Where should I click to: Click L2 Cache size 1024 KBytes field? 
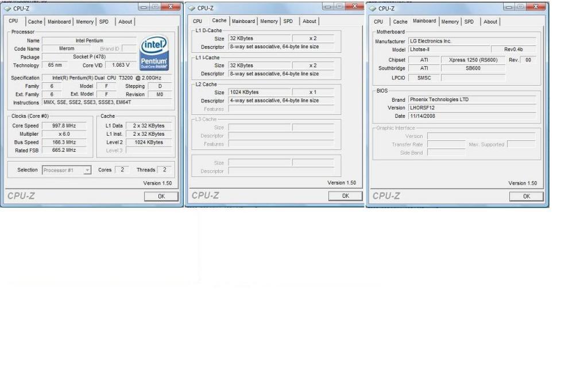pos(260,92)
